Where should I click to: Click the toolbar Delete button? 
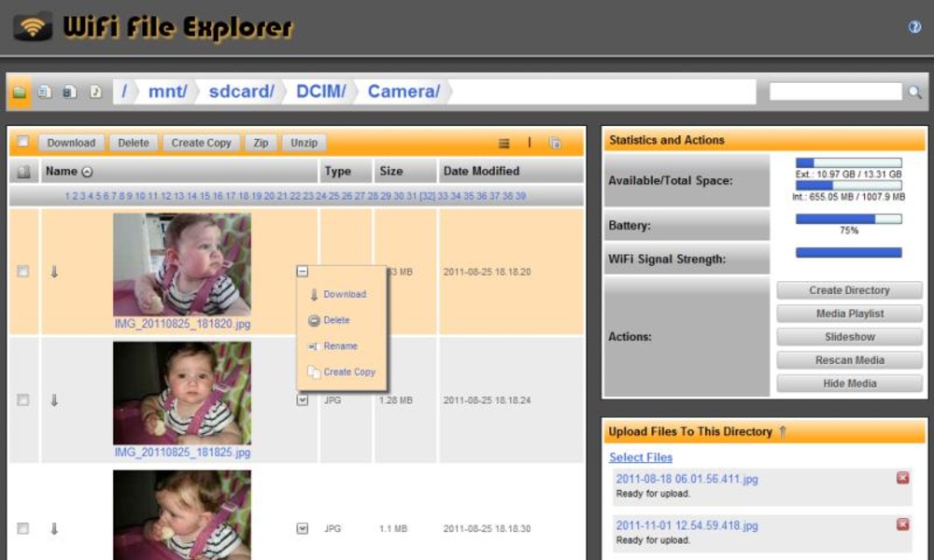coord(134,143)
